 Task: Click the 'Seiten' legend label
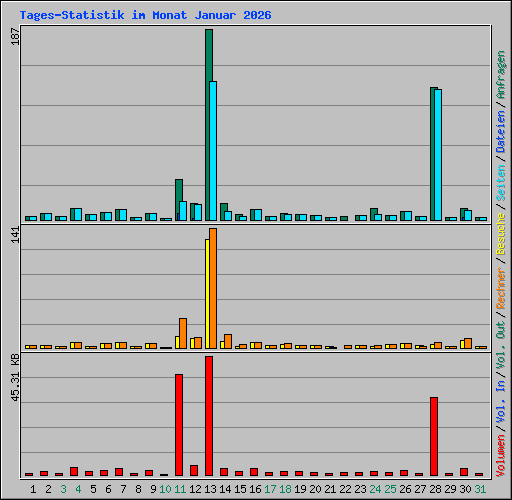point(501,182)
